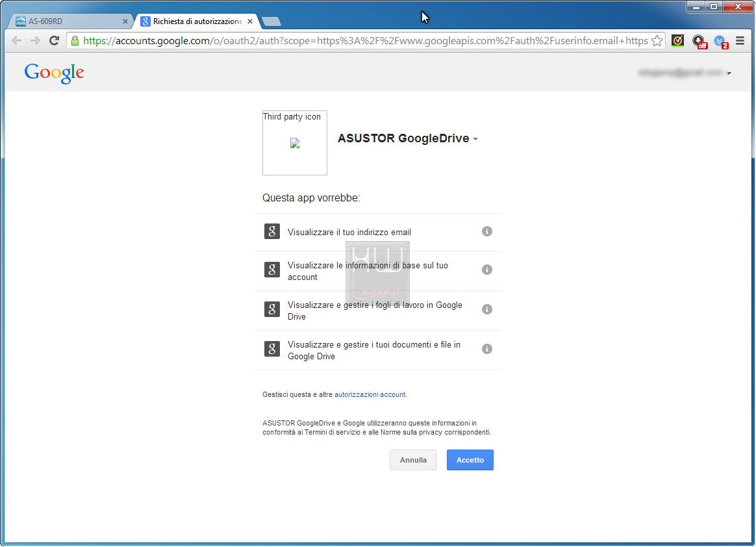
Task: Click Visualizzare le informazioni di base text
Action: [x=368, y=271]
